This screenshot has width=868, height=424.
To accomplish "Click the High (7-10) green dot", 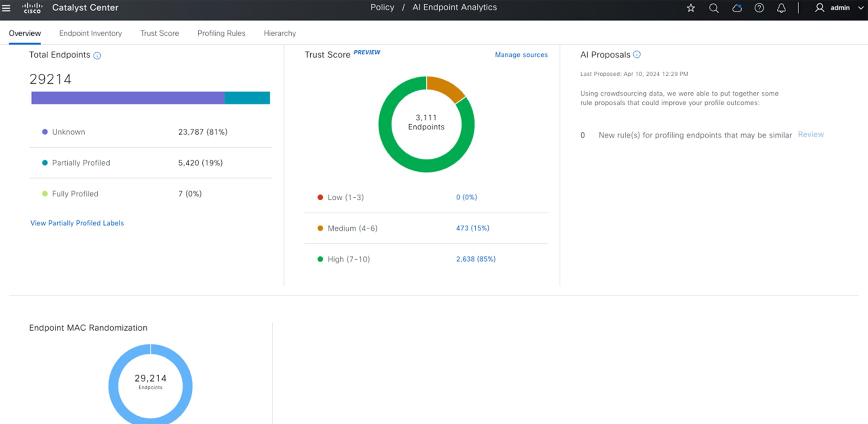I will 320,259.
